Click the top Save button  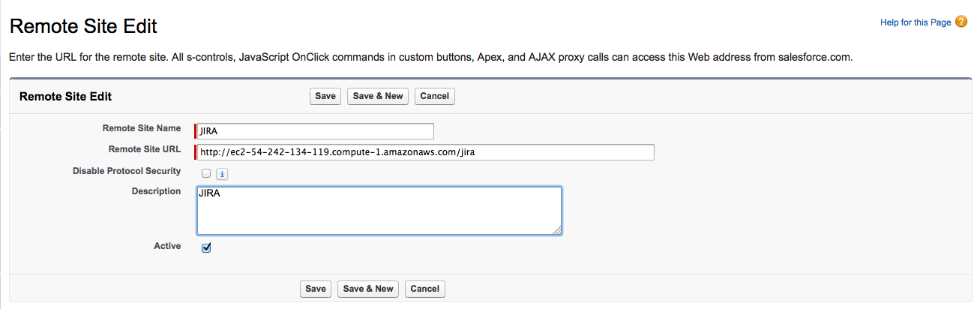click(x=325, y=96)
